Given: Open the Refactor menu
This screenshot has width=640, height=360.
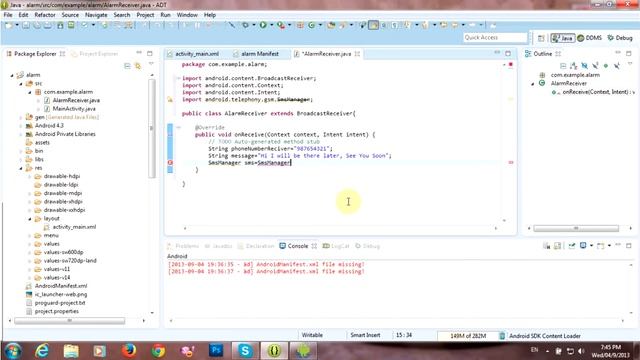Looking at the screenshot, I should point(45,15).
